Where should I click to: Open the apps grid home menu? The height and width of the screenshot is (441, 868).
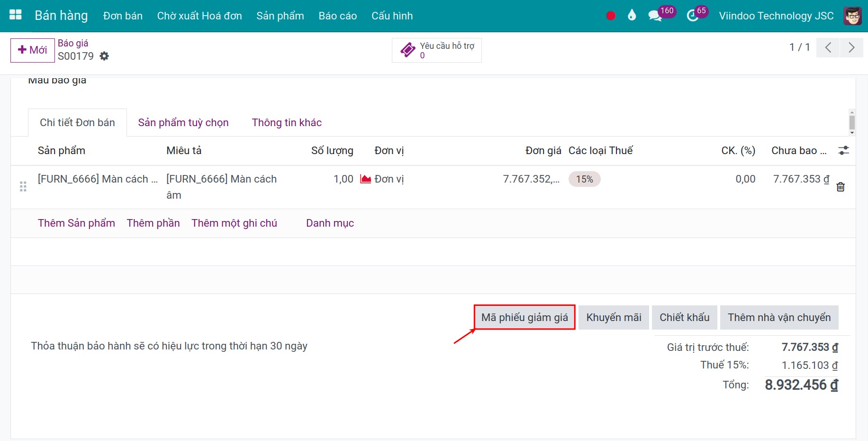coord(16,15)
